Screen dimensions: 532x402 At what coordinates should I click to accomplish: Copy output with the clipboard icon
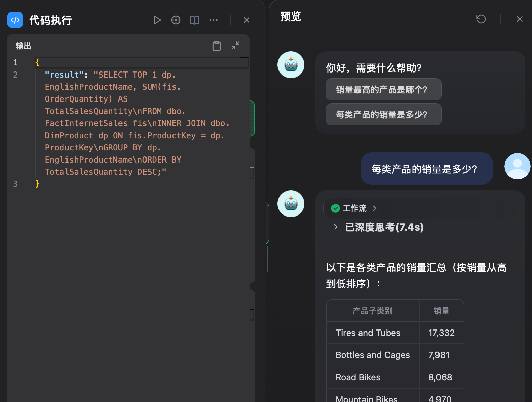(217, 46)
